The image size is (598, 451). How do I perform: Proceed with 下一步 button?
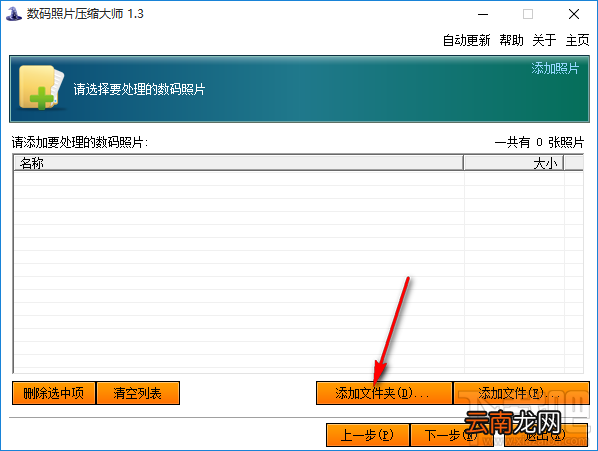coord(452,435)
